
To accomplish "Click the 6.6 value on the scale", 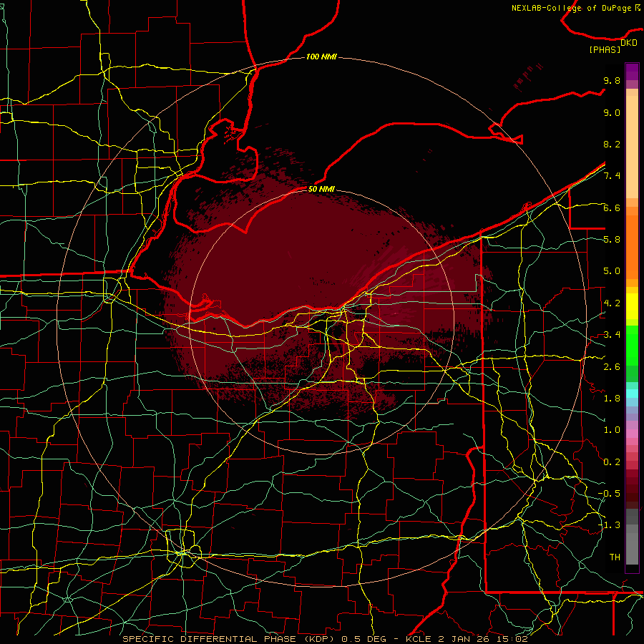I will 612,208.
